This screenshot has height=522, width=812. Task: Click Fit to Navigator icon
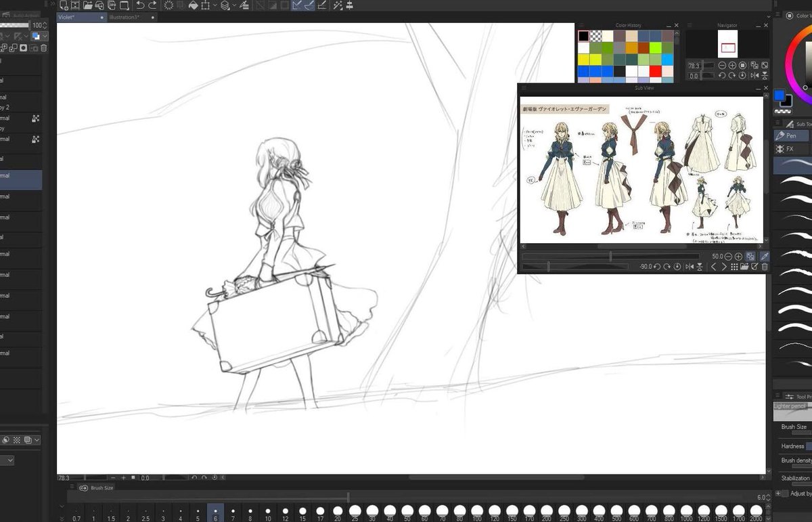[754, 66]
